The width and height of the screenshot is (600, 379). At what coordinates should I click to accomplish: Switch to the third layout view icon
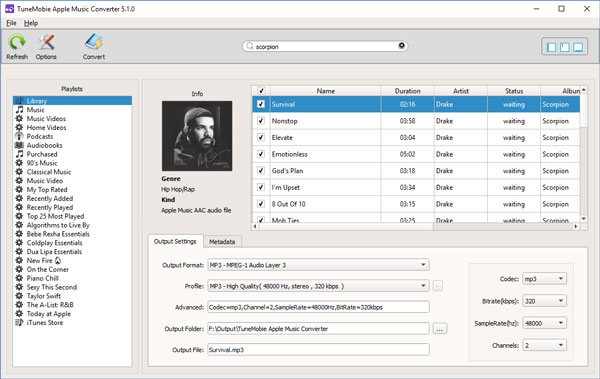tap(578, 47)
